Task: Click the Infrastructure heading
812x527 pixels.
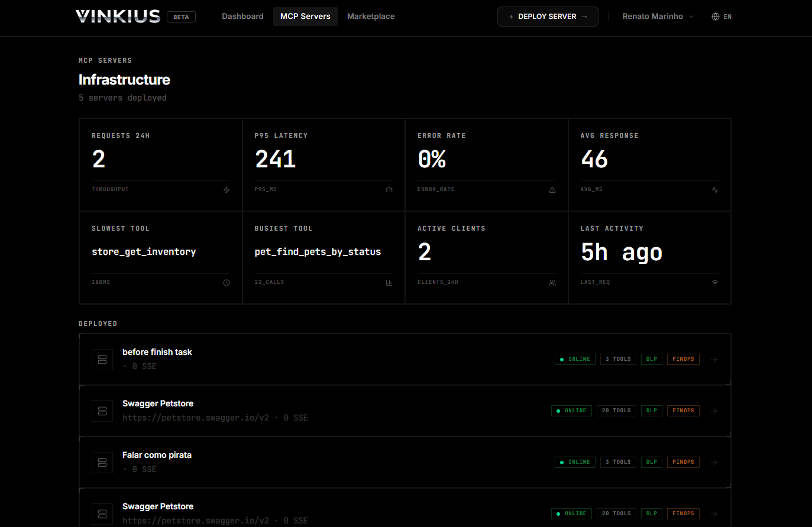Action: click(x=124, y=80)
